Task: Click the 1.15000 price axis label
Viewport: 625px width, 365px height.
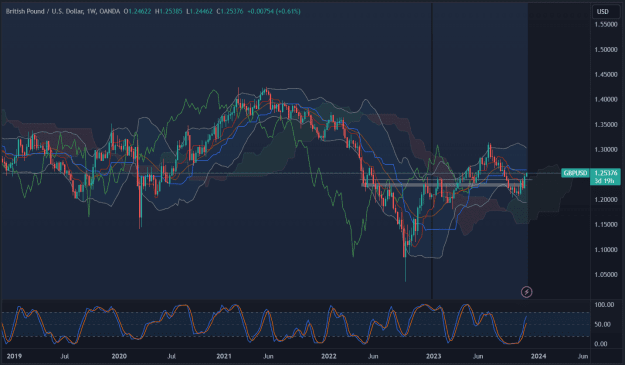Action: point(606,225)
